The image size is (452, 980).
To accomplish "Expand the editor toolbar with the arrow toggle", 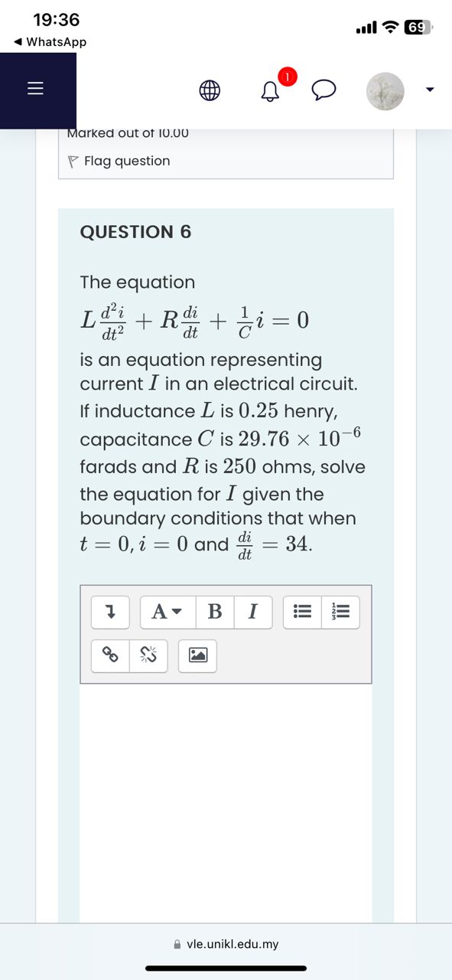I will (x=109, y=612).
